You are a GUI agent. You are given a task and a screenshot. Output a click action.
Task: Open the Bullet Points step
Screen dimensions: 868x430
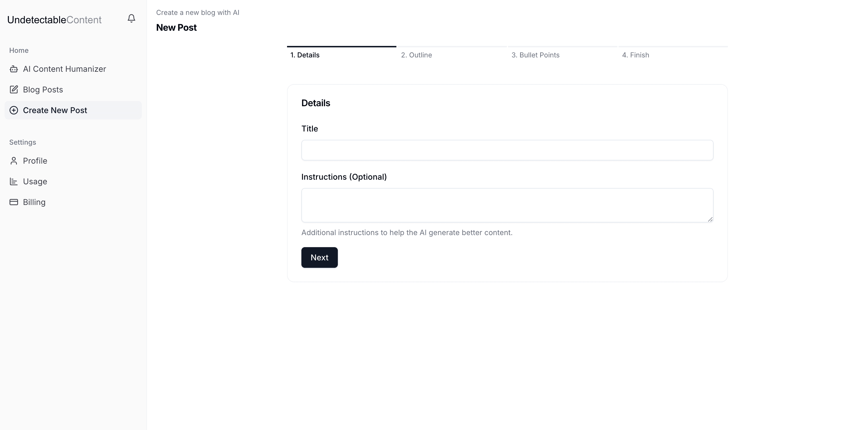(x=535, y=55)
